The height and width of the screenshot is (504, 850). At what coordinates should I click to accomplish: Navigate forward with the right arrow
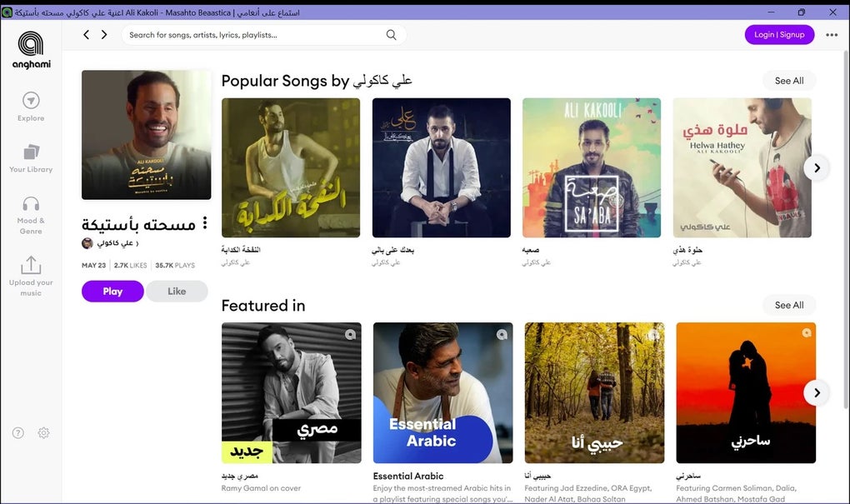104,35
